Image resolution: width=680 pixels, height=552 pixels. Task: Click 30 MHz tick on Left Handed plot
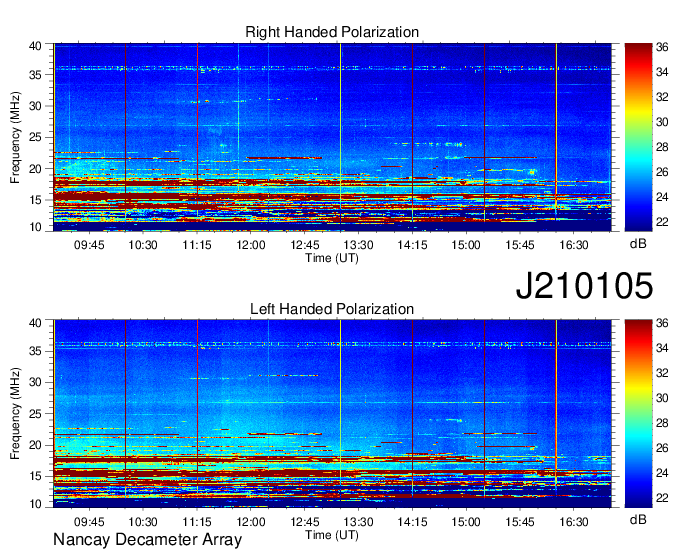(35, 382)
